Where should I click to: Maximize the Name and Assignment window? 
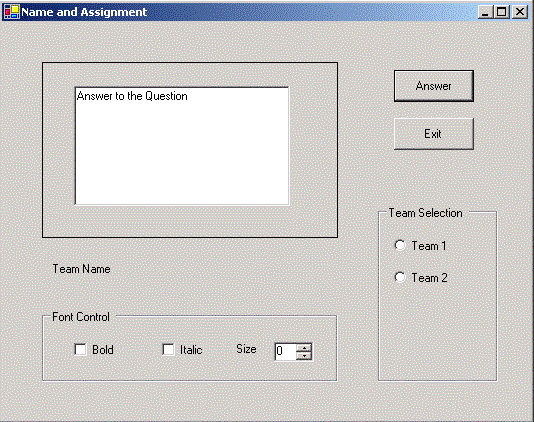pos(501,12)
